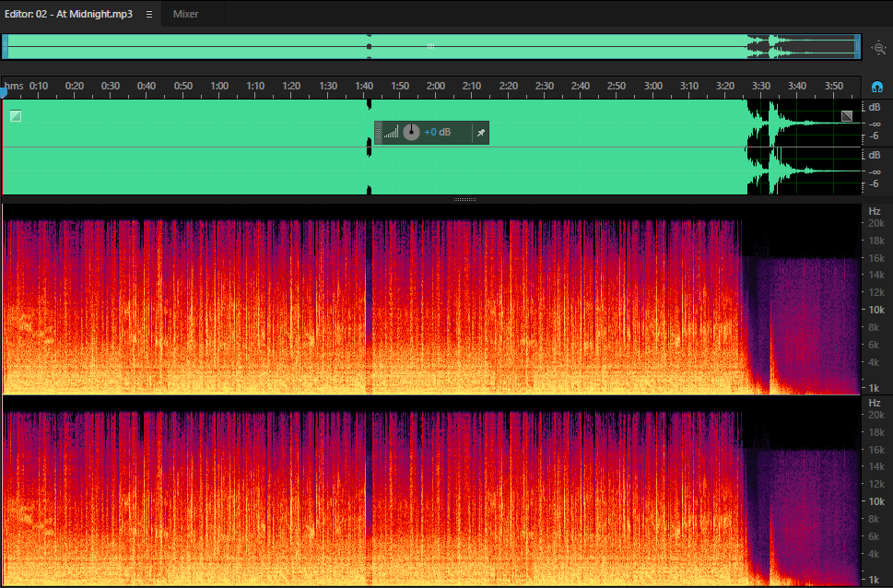
Task: Click the navigator's right edge handle
Action: coord(857,47)
